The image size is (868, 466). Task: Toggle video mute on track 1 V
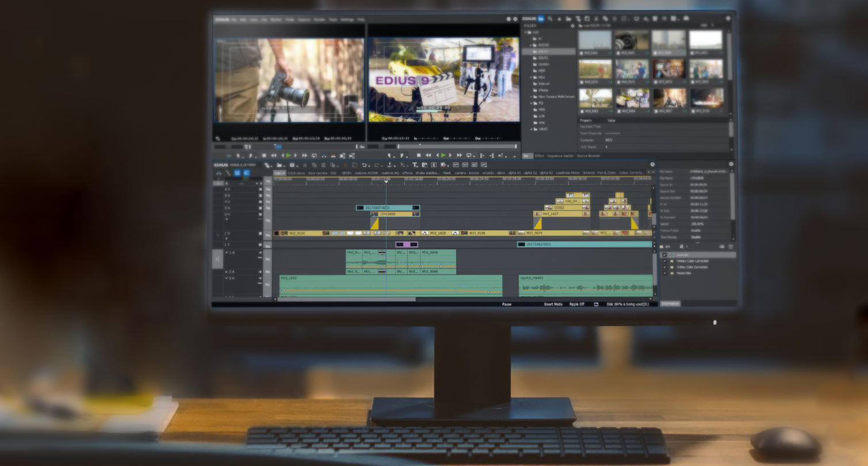point(260,234)
